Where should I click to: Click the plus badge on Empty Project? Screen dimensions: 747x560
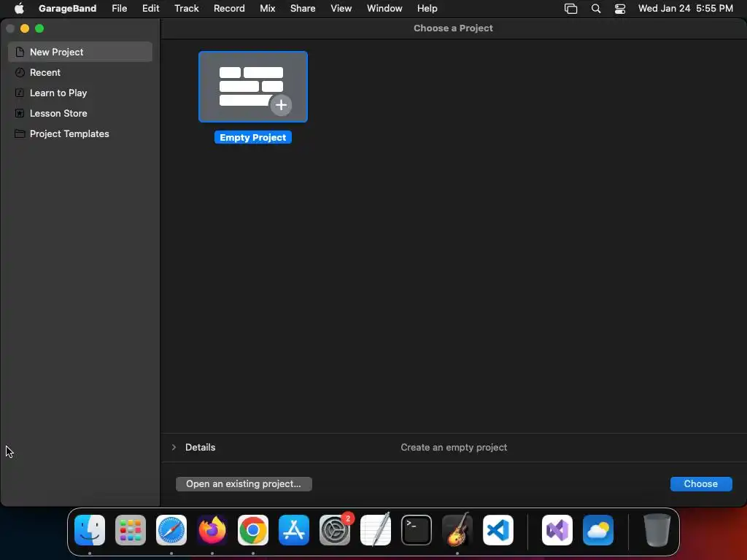pos(281,105)
